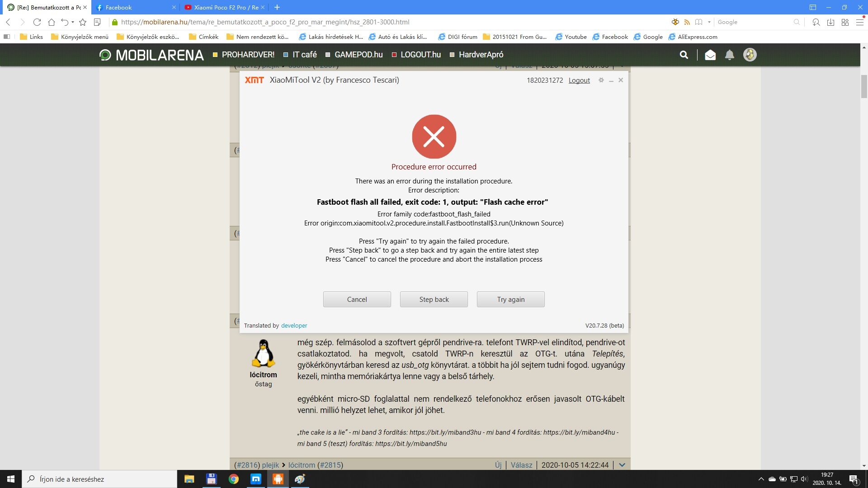The width and height of the screenshot is (868, 488).
Task: Open the DIGI fórum bookmark
Action: pos(458,37)
